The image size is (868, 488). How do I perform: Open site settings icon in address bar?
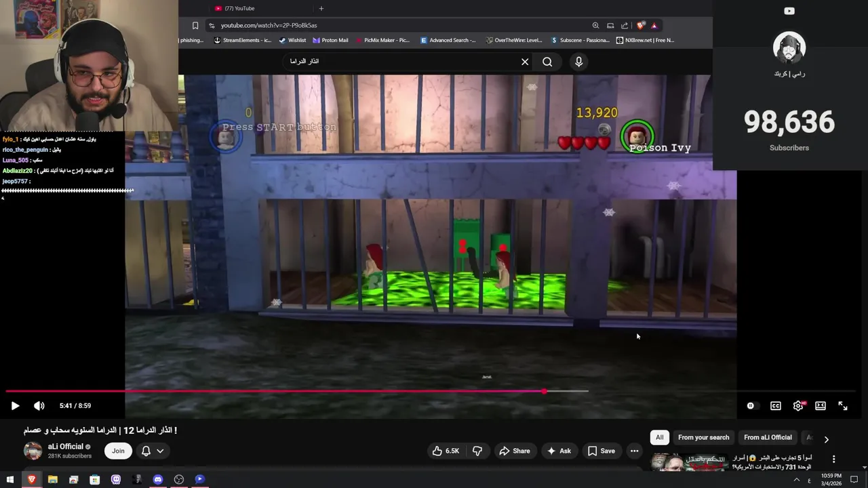tap(212, 26)
